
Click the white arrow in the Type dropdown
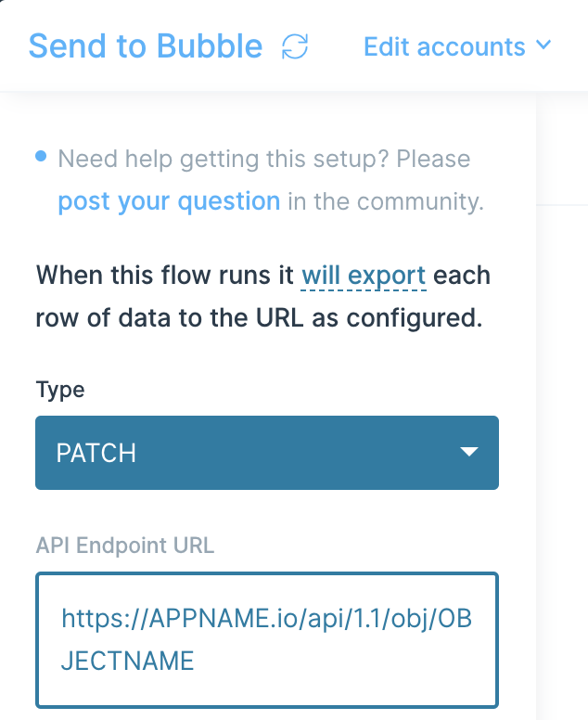469,452
